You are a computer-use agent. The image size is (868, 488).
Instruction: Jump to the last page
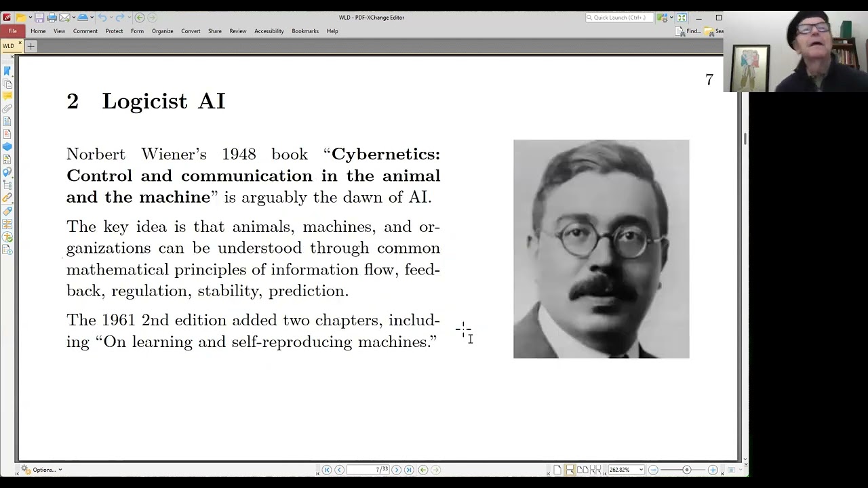409,470
